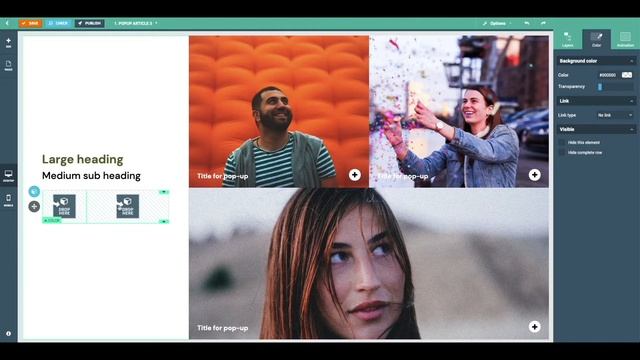Switch to the Layers tab
Image resolution: width=640 pixels, height=360 pixels.
point(567,40)
